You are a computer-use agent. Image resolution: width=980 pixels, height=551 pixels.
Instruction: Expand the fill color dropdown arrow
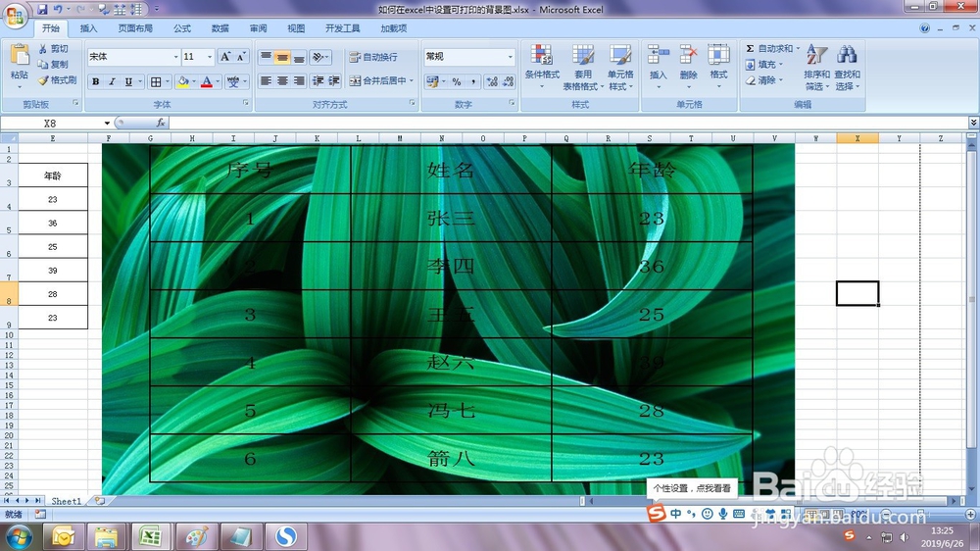pyautogui.click(x=194, y=81)
